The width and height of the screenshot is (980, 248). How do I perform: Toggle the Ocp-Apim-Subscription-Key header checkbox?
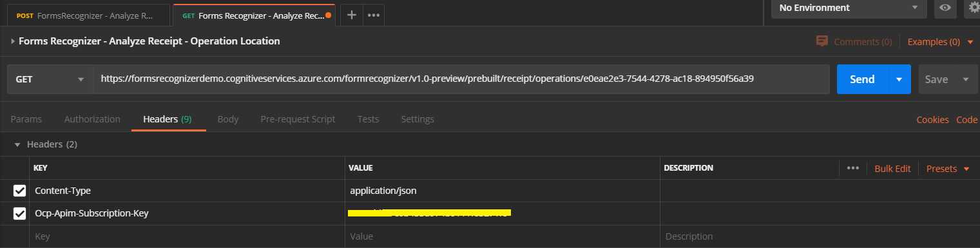point(20,213)
